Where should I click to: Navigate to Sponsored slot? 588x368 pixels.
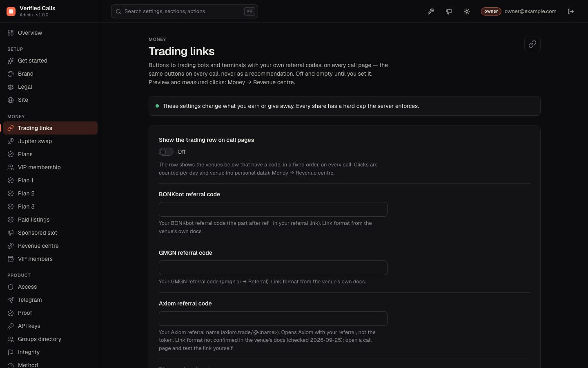point(50,233)
